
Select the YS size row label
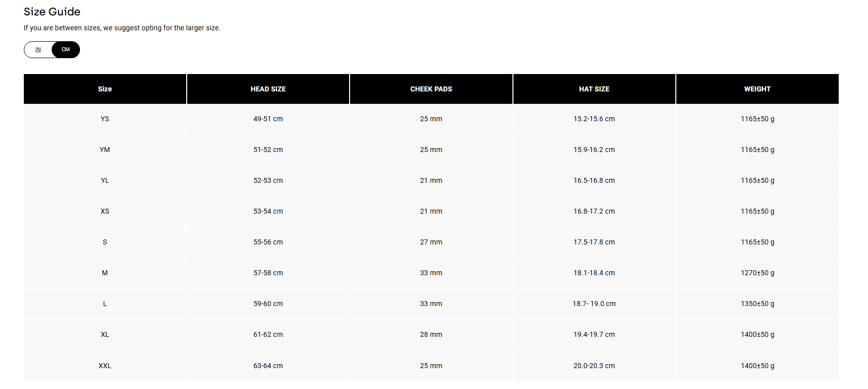coord(105,119)
